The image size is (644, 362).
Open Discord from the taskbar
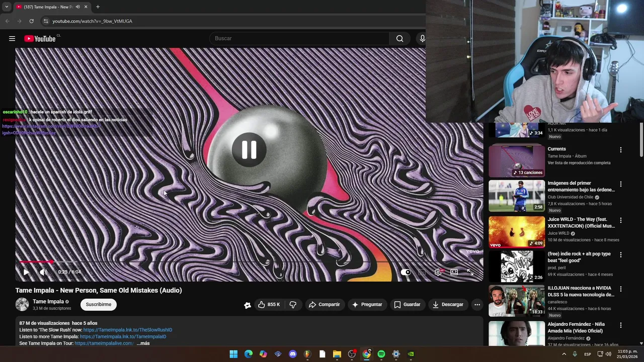pos(293,354)
